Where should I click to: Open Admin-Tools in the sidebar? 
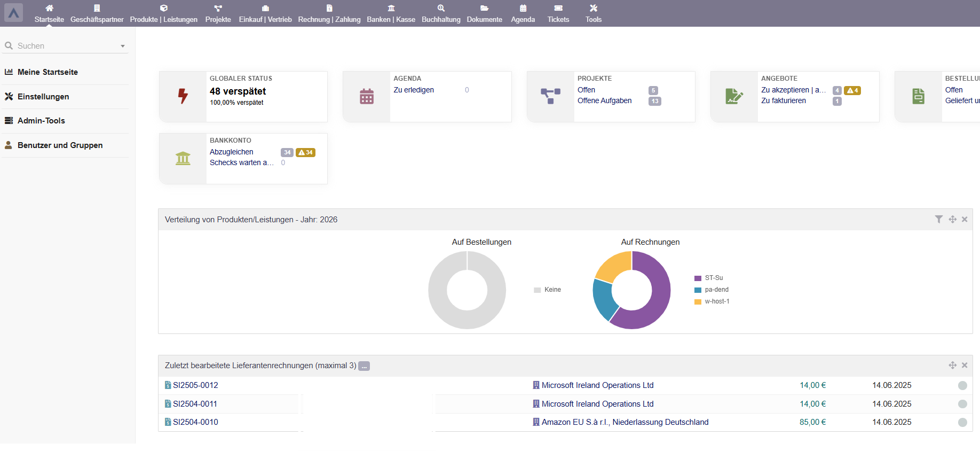tap(41, 121)
